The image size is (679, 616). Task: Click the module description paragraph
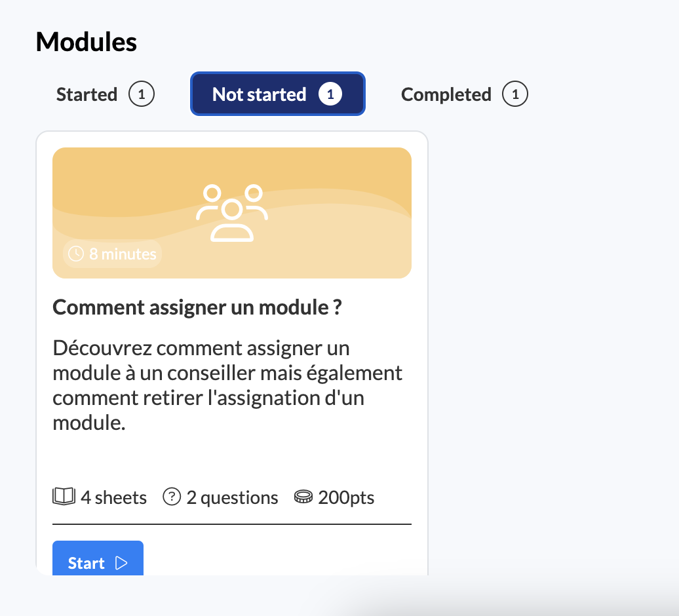tap(227, 385)
